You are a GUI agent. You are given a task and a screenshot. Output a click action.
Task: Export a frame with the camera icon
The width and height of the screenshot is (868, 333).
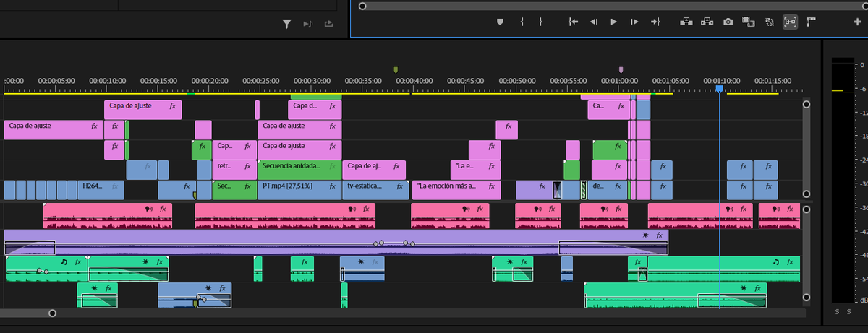(x=728, y=22)
